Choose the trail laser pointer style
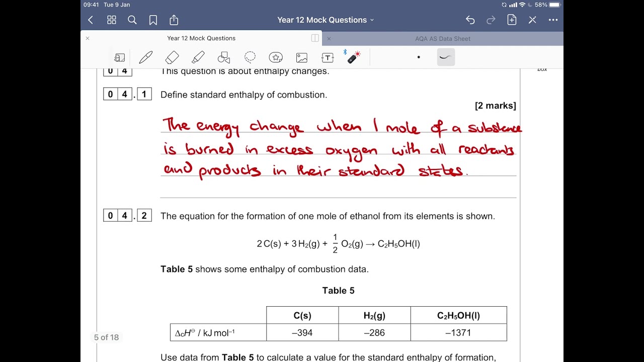The image size is (644, 362). pyautogui.click(x=445, y=57)
